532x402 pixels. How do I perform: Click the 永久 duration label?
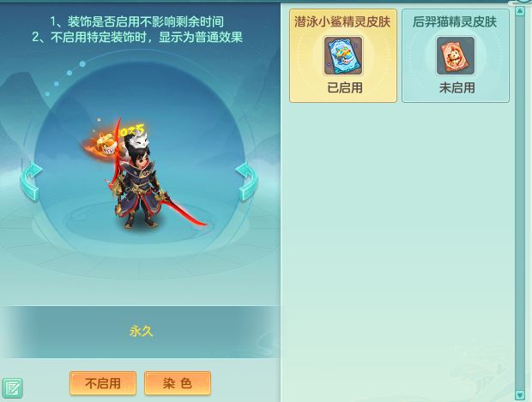(142, 332)
